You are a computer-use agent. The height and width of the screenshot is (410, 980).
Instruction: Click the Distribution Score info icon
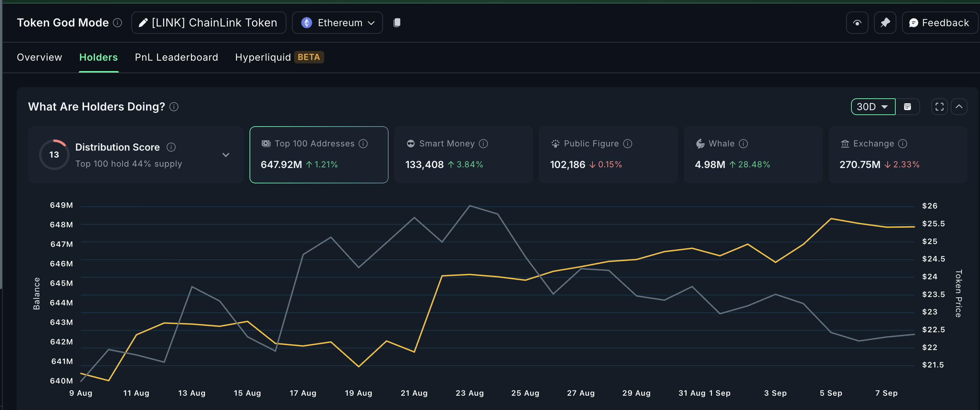tap(171, 147)
